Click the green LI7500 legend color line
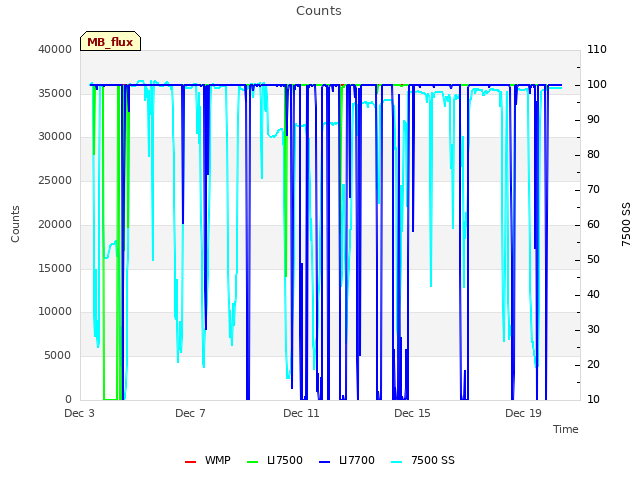Screen dimensions: 640x480 click(x=253, y=462)
